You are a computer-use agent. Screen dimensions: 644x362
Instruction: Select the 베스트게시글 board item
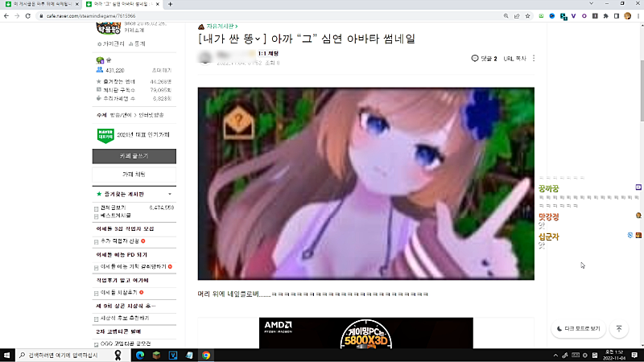coord(115,216)
